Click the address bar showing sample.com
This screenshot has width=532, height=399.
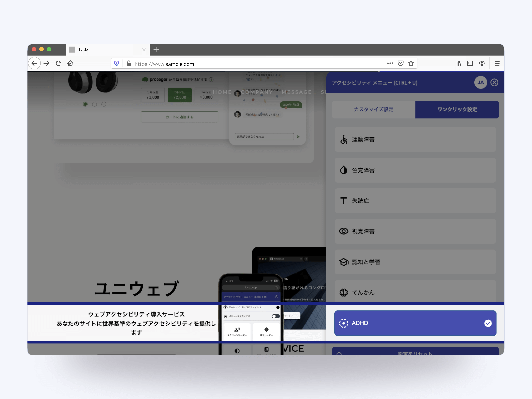coord(264,63)
